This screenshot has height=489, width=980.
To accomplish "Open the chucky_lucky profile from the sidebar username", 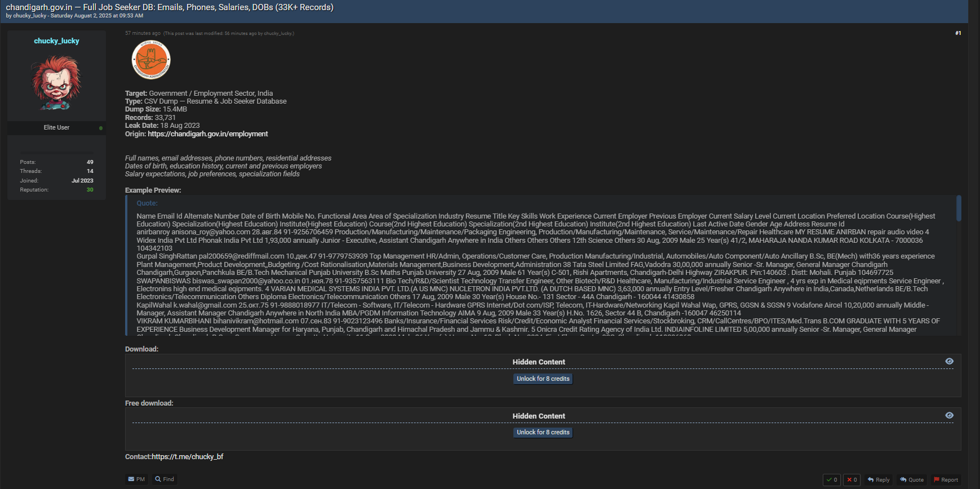I will pos(56,41).
